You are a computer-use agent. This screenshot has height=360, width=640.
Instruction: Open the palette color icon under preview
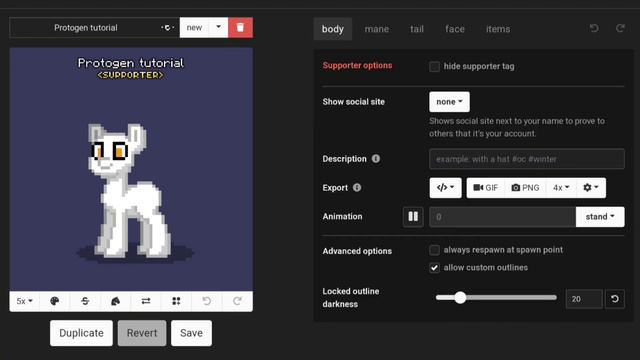click(x=55, y=301)
